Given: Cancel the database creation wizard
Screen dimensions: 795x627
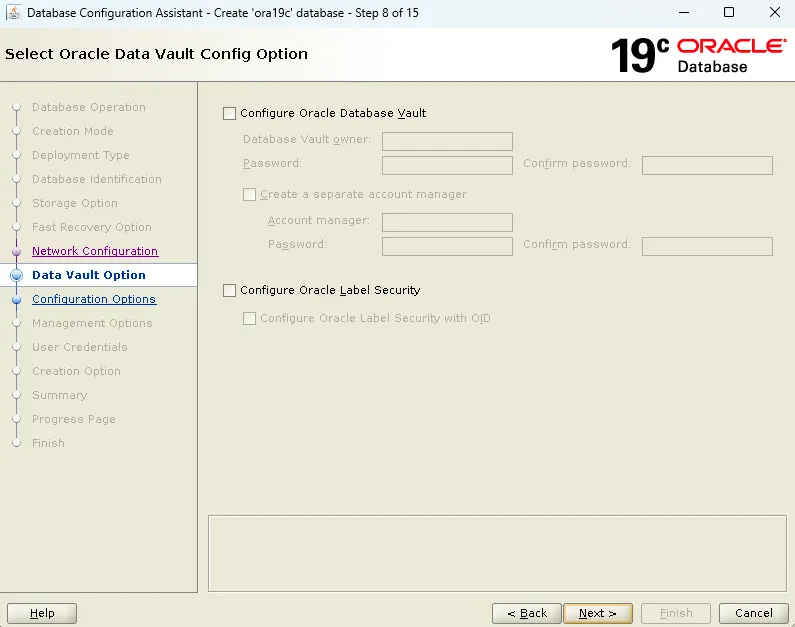Looking at the screenshot, I should click(753, 613).
